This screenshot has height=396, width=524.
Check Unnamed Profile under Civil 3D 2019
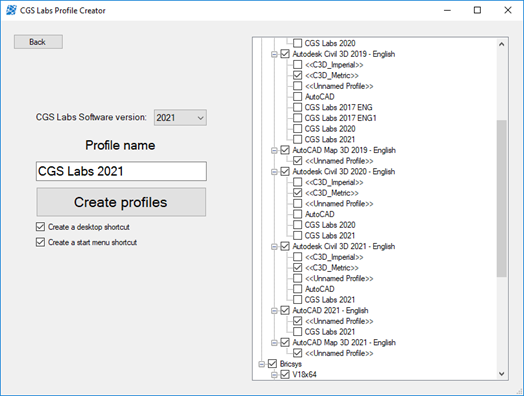tap(297, 86)
